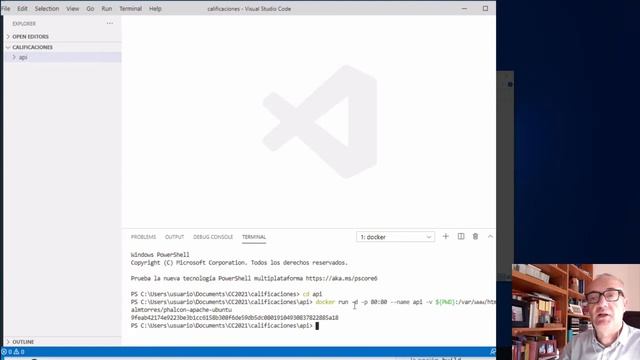The height and width of the screenshot is (360, 640).
Task: Open the Edit menu
Action: pos(22,9)
